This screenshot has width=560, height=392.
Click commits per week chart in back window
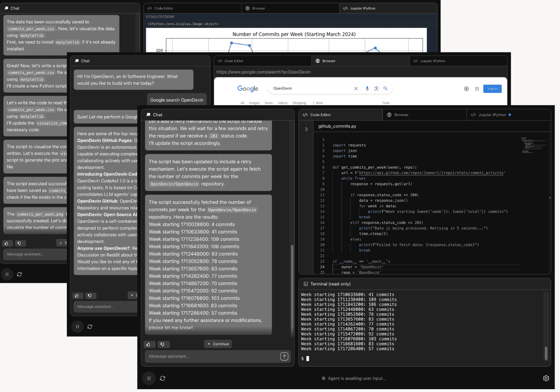click(286, 40)
